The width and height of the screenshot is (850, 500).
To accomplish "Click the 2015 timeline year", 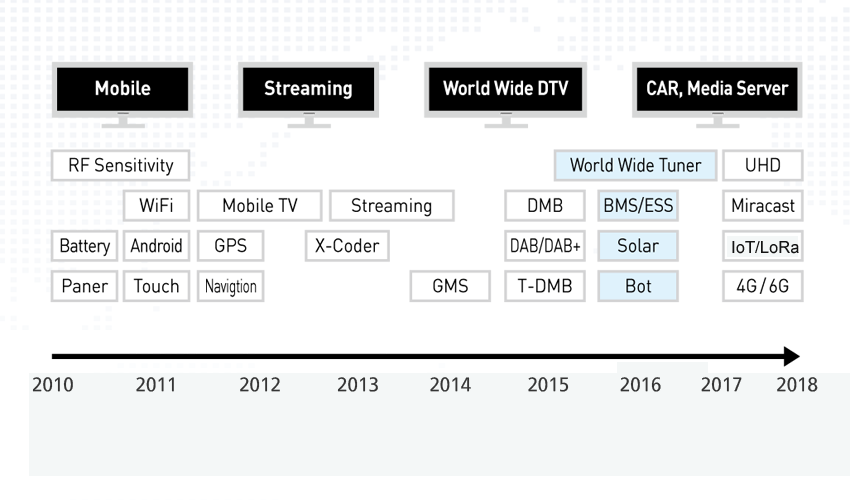I will point(548,384).
